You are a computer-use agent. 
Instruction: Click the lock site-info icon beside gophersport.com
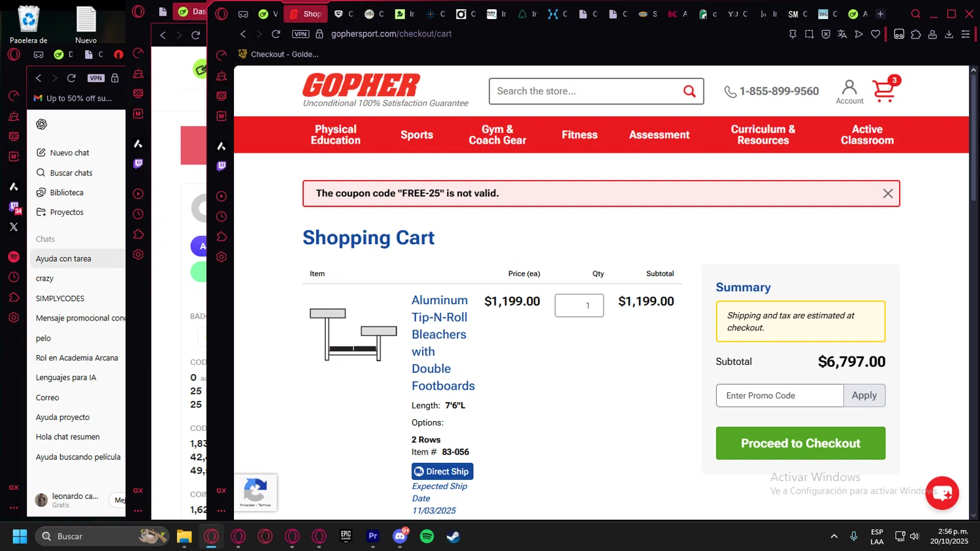(319, 34)
